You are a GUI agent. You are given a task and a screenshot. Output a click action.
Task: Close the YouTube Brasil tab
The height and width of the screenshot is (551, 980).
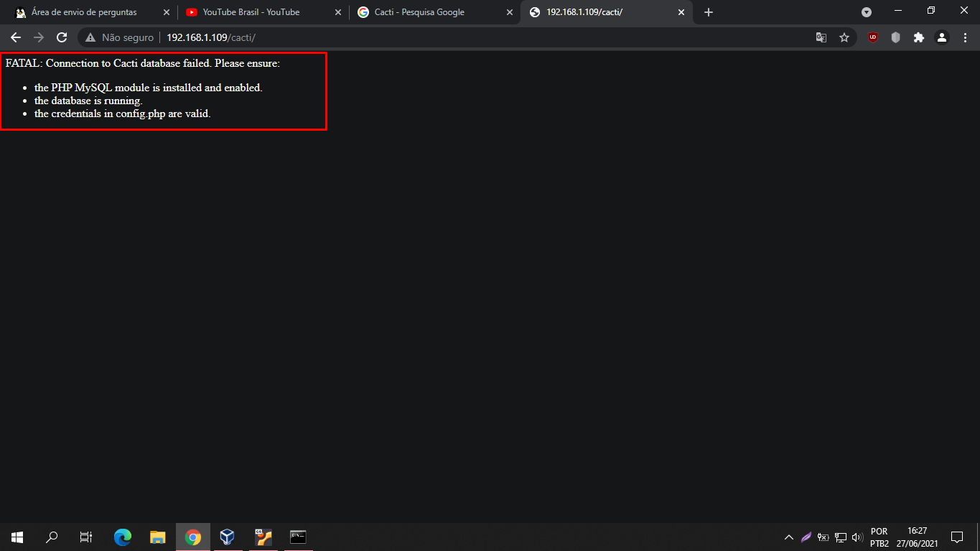point(338,12)
